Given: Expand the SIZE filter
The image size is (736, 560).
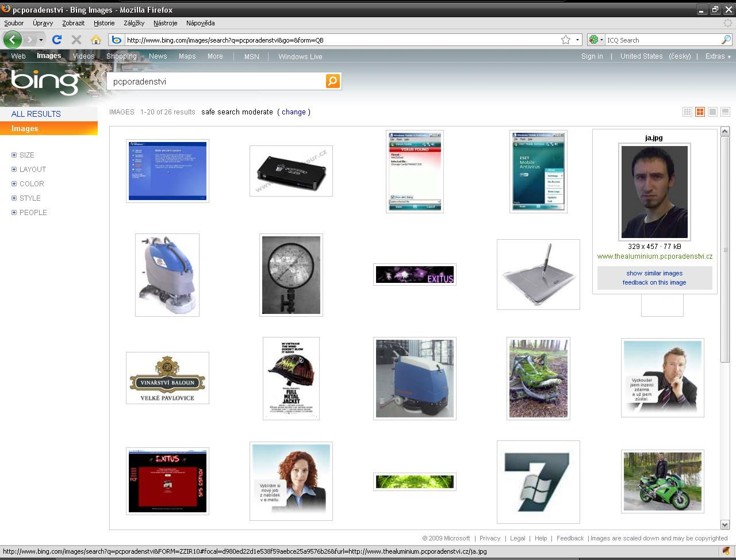Looking at the screenshot, I should (14, 155).
